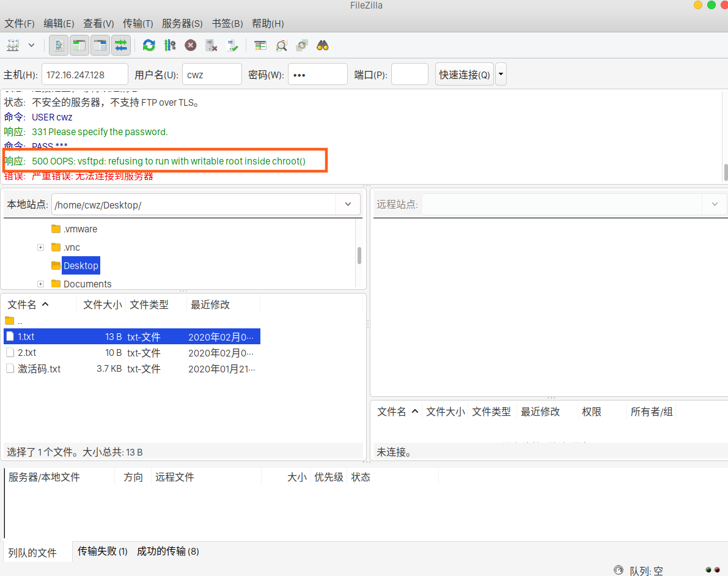
Task: Click the 优先级 queue column header
Action: 329,477
